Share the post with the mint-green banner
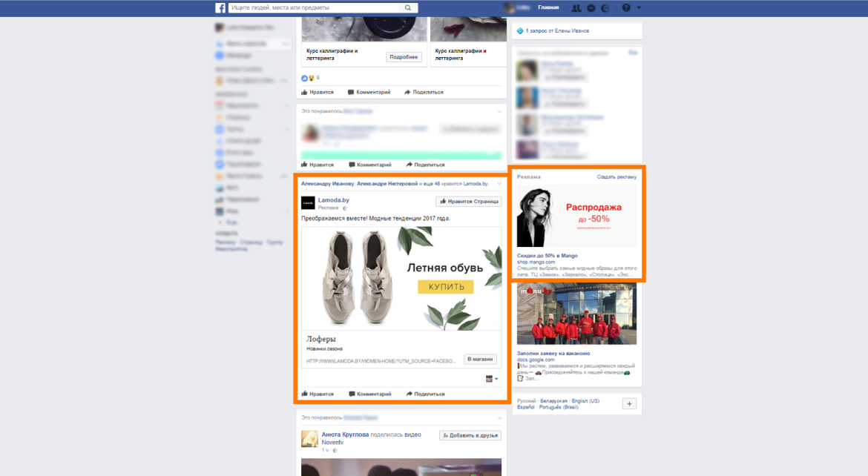Image resolution: width=868 pixels, height=476 pixels. [425, 165]
